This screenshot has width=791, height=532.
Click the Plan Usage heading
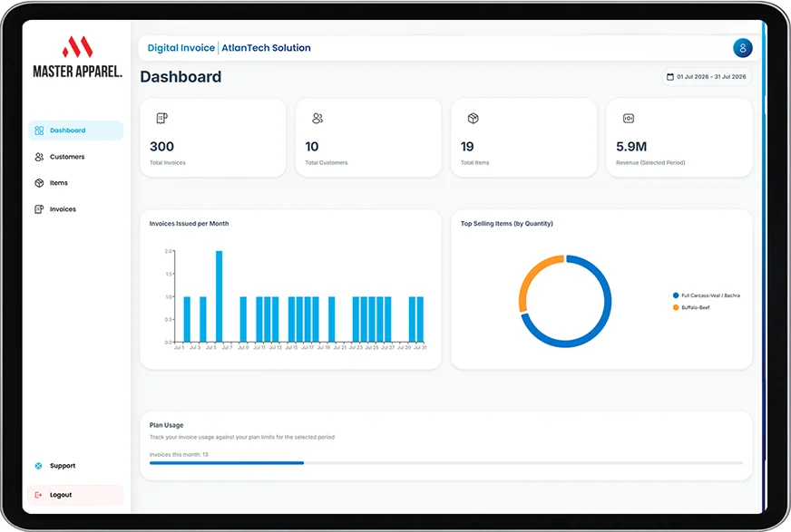pyautogui.click(x=167, y=425)
